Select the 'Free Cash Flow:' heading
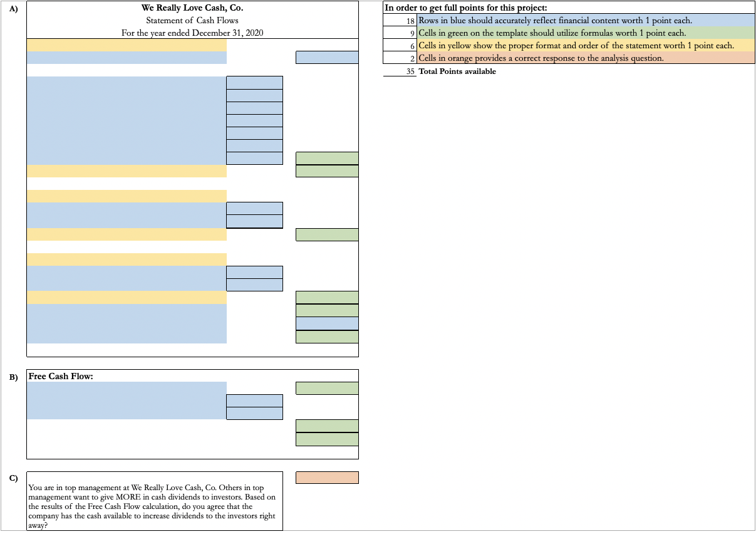Screen dimensions: 756x534 point(61,376)
